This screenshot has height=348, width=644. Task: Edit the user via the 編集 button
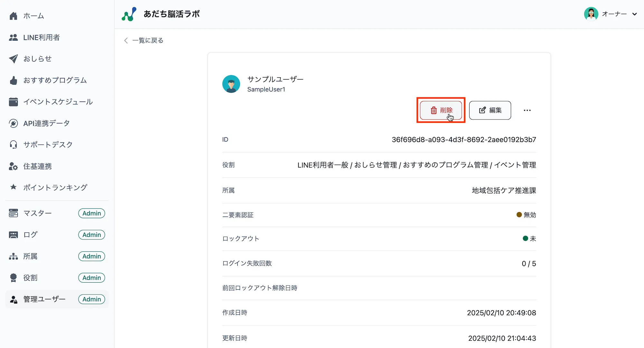click(x=490, y=110)
